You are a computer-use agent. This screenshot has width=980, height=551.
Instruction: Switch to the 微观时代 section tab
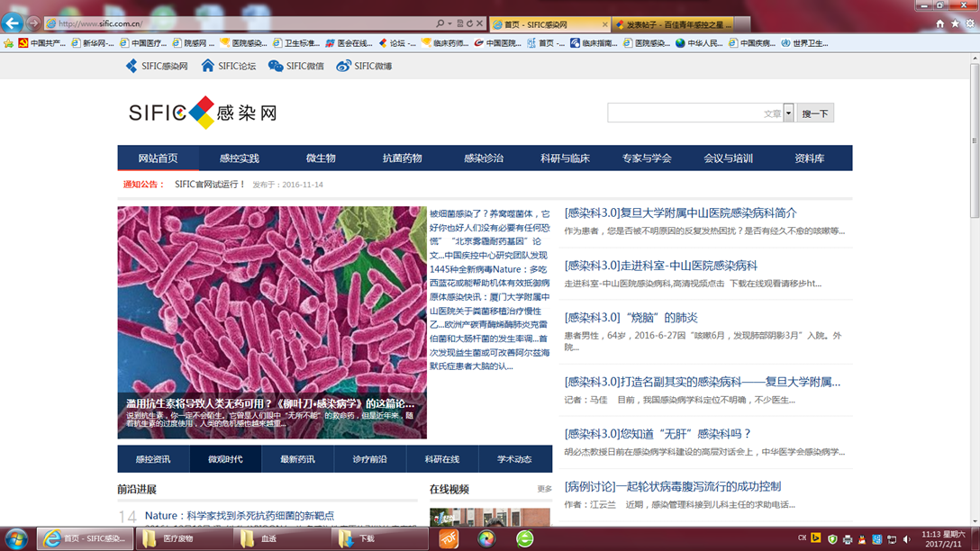point(224,458)
